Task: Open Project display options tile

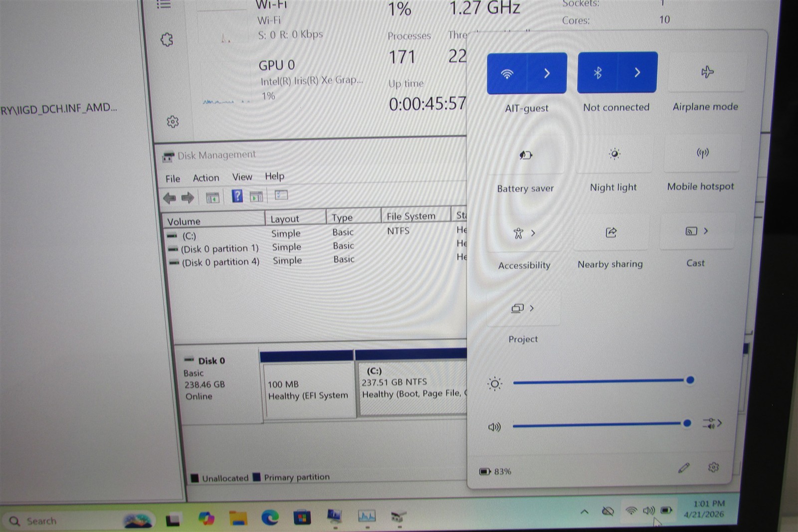Action: coord(523,308)
